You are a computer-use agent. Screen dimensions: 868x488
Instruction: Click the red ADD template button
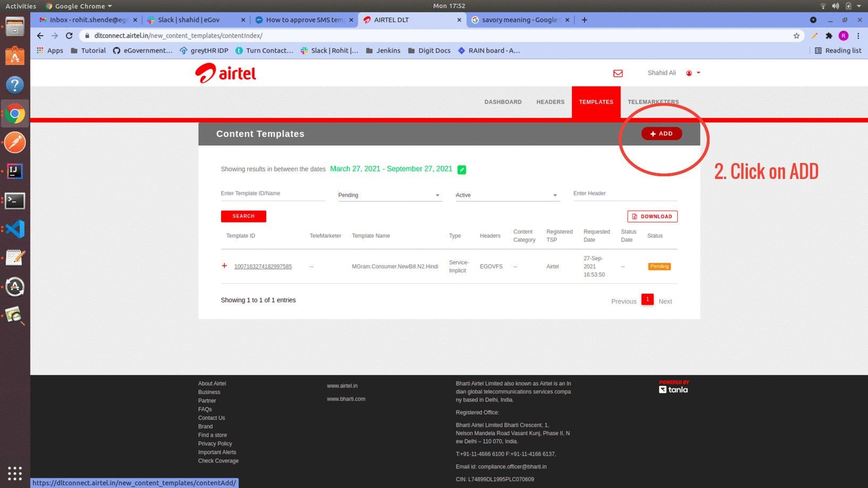point(661,134)
